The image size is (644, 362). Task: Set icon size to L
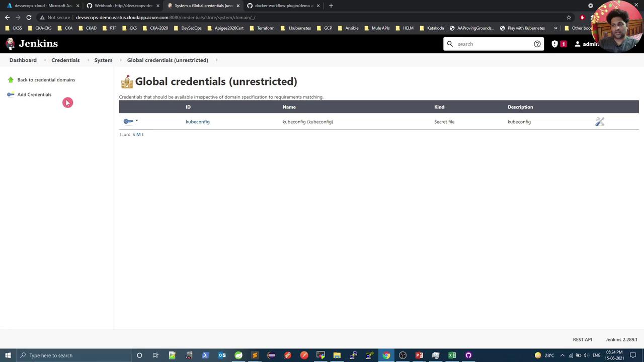pos(143,135)
